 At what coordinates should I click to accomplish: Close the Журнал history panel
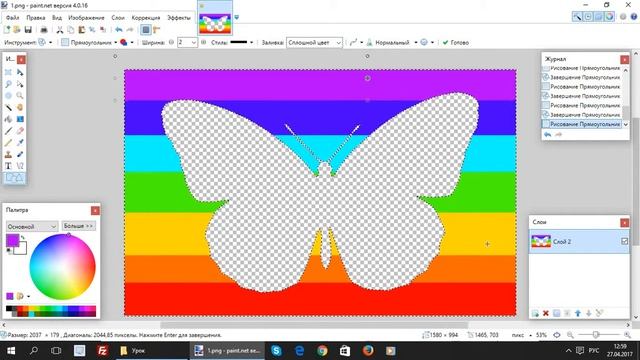click(x=624, y=60)
